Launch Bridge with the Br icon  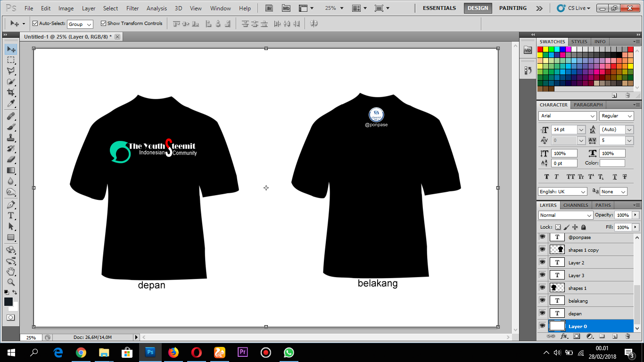click(x=269, y=8)
